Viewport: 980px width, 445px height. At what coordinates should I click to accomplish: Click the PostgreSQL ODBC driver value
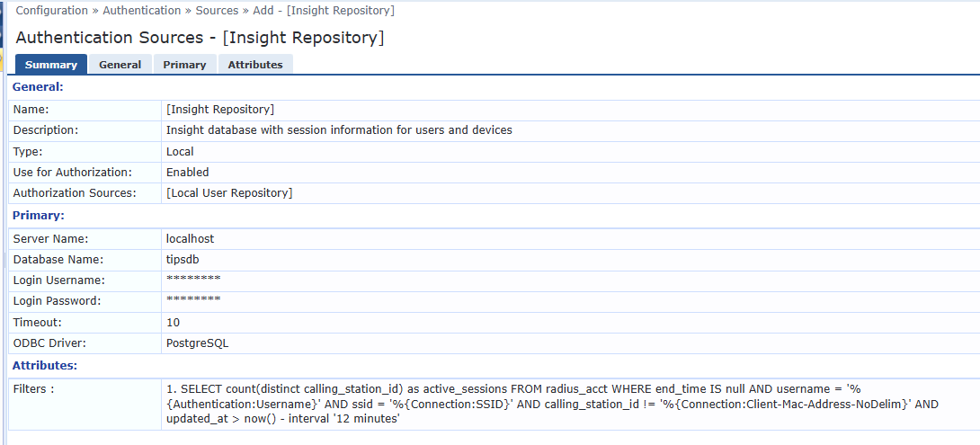pos(198,343)
